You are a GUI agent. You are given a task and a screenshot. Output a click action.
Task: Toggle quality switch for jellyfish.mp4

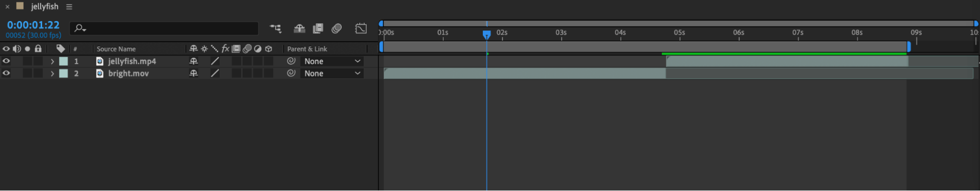coord(215,61)
